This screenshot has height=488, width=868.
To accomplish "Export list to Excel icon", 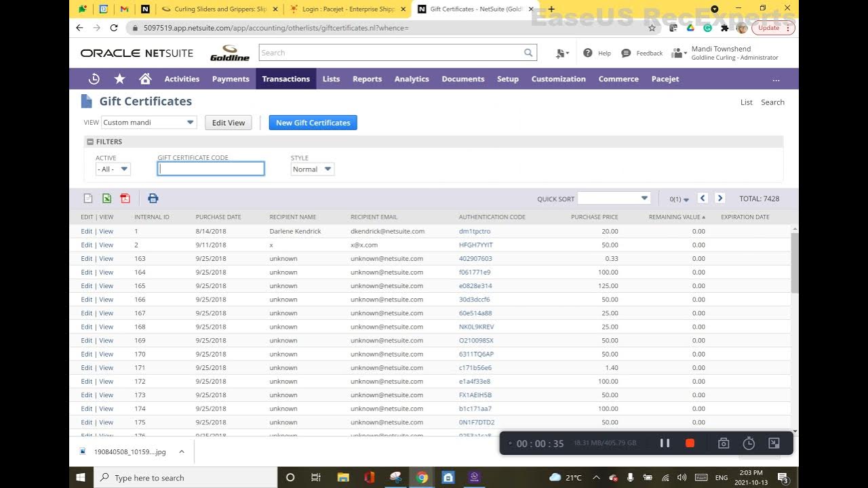I will click(x=106, y=199).
